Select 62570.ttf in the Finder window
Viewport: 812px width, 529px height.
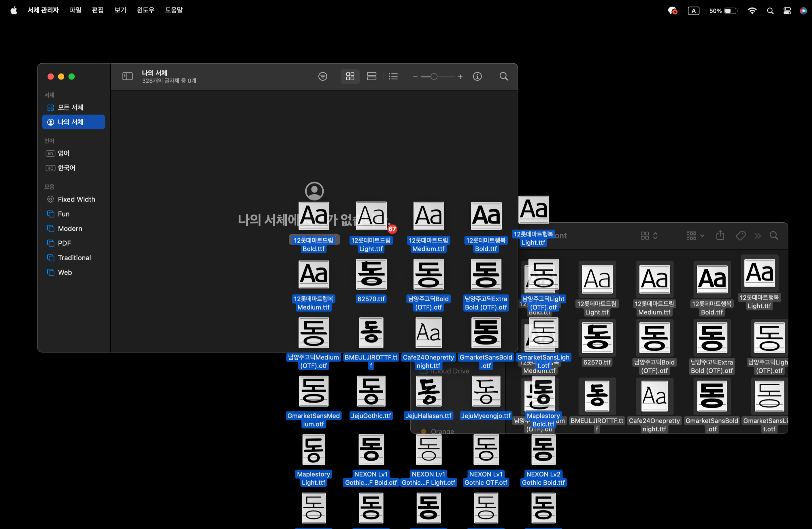[597, 343]
